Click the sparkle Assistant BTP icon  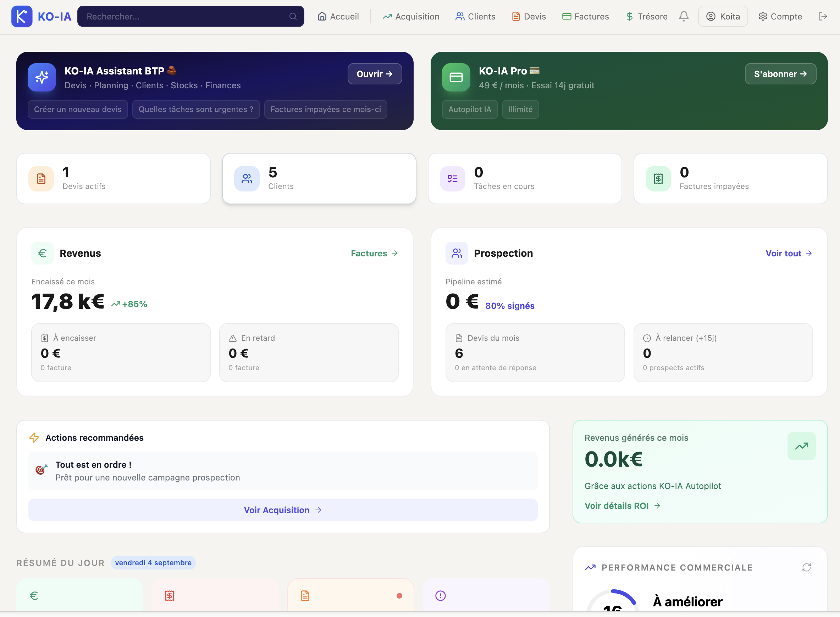42,77
